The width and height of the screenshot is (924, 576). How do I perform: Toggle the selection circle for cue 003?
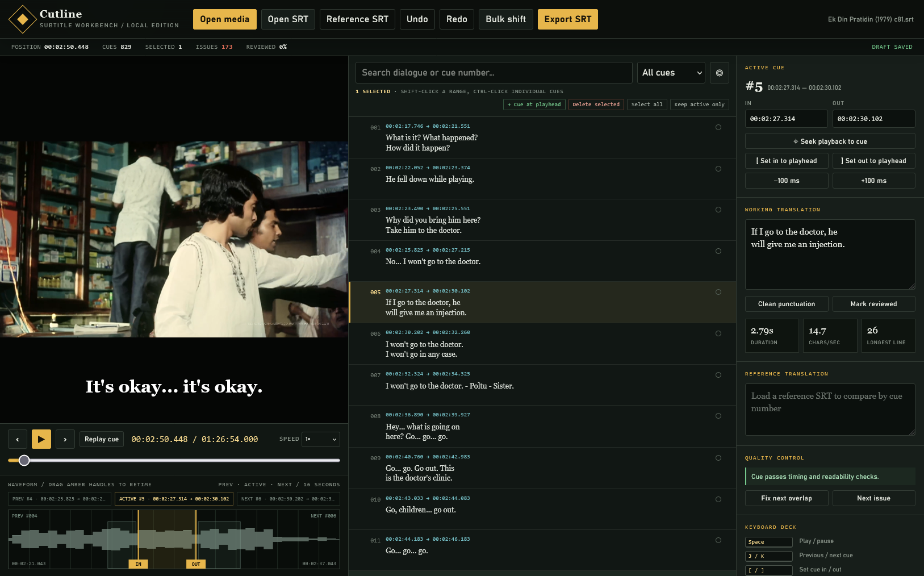pyautogui.click(x=718, y=210)
